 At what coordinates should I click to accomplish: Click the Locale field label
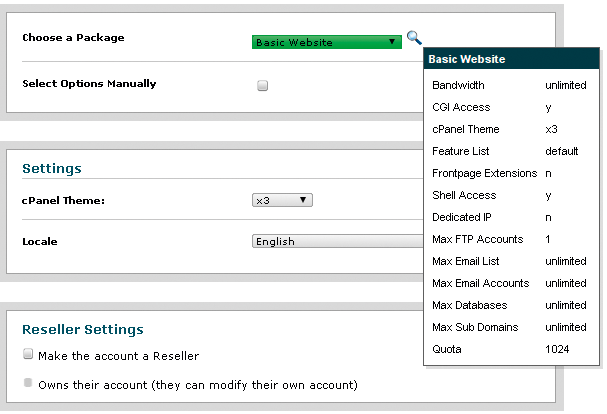tap(40, 242)
